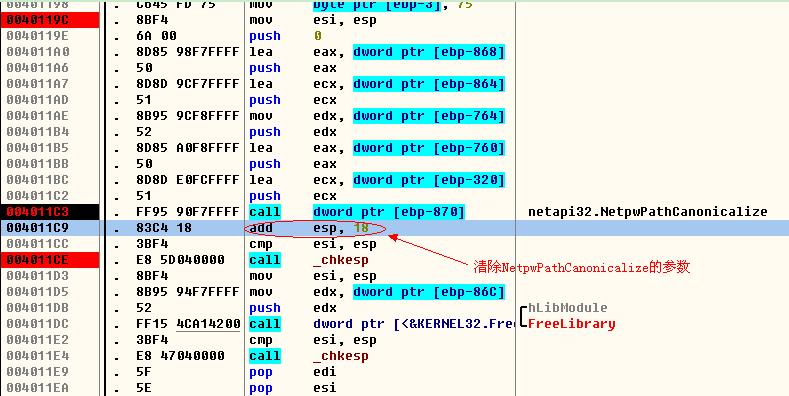Click operand <&KERNEL32.Fre call target
The image size is (789, 396).
pyautogui.click(x=414, y=324)
